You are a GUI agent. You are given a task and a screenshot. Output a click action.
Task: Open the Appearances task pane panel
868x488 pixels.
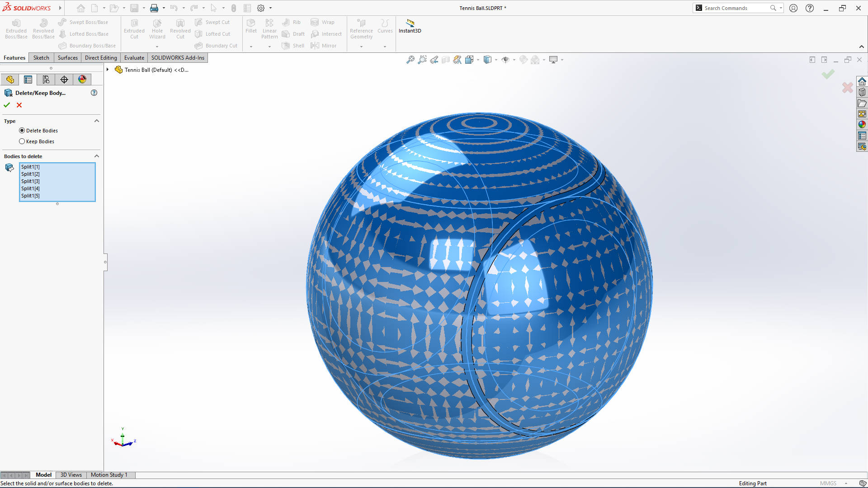point(862,124)
